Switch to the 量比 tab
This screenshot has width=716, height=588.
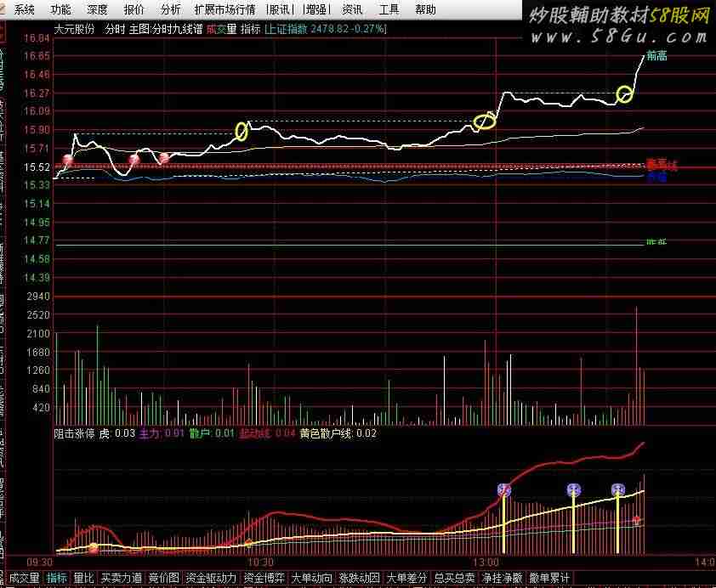[83, 578]
